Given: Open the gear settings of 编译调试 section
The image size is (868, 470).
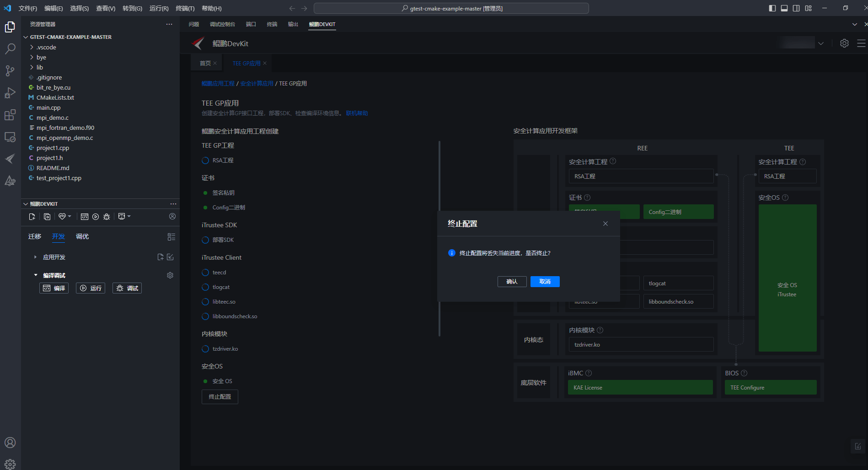Looking at the screenshot, I should click(170, 275).
